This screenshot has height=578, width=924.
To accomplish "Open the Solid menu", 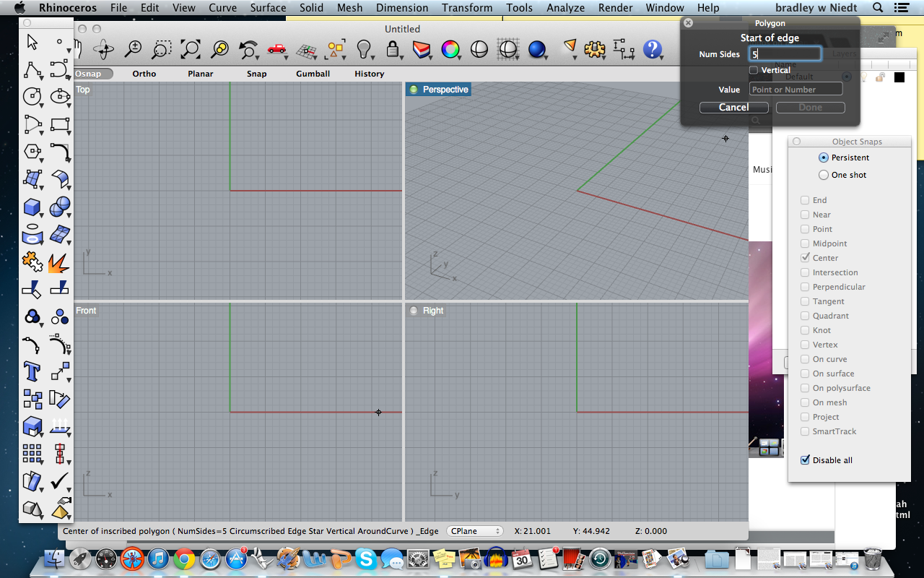I will 311,8.
